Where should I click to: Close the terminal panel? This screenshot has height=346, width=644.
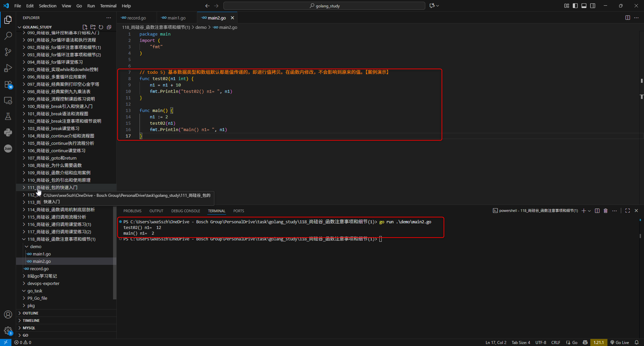[x=636, y=211]
